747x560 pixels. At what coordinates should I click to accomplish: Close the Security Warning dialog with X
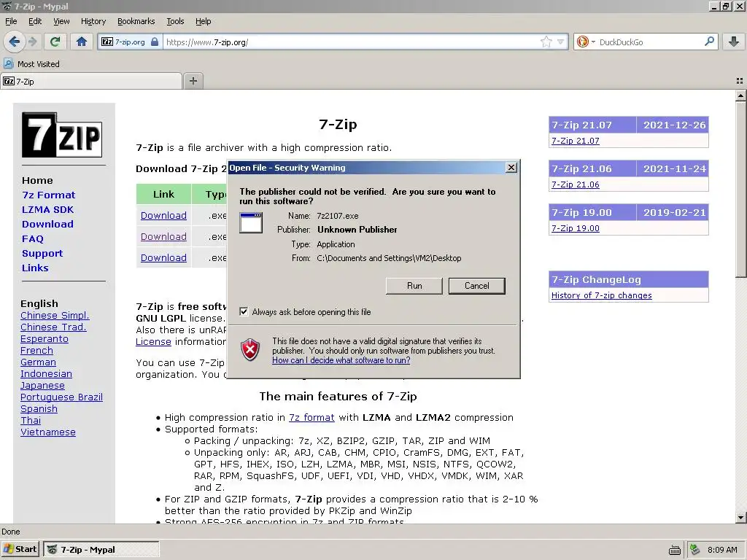pos(511,168)
